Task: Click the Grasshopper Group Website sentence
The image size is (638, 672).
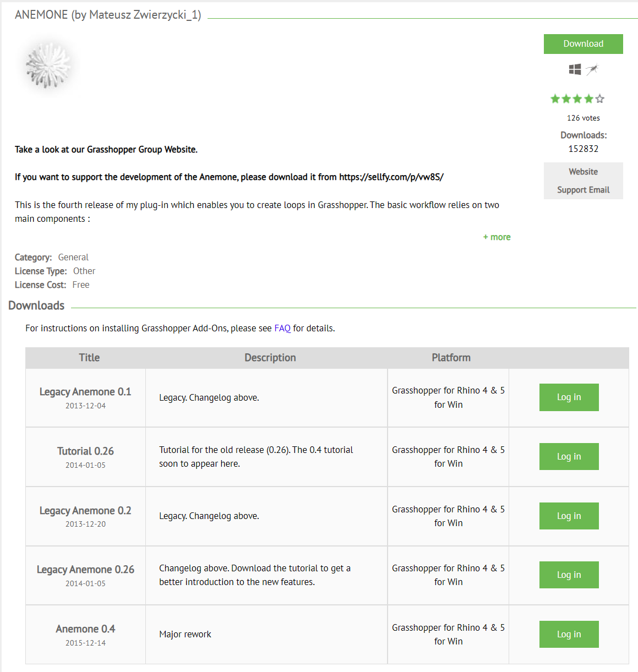Action: pyautogui.click(x=106, y=149)
